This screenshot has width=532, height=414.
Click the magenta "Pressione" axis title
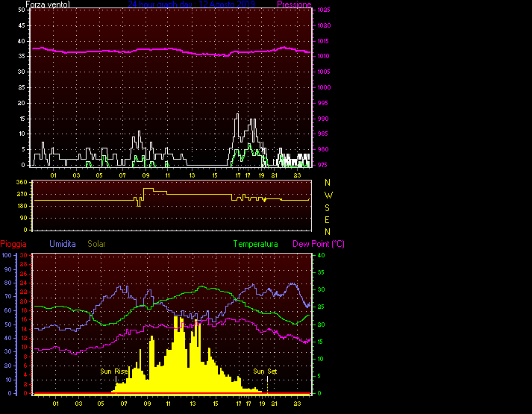click(x=294, y=4)
